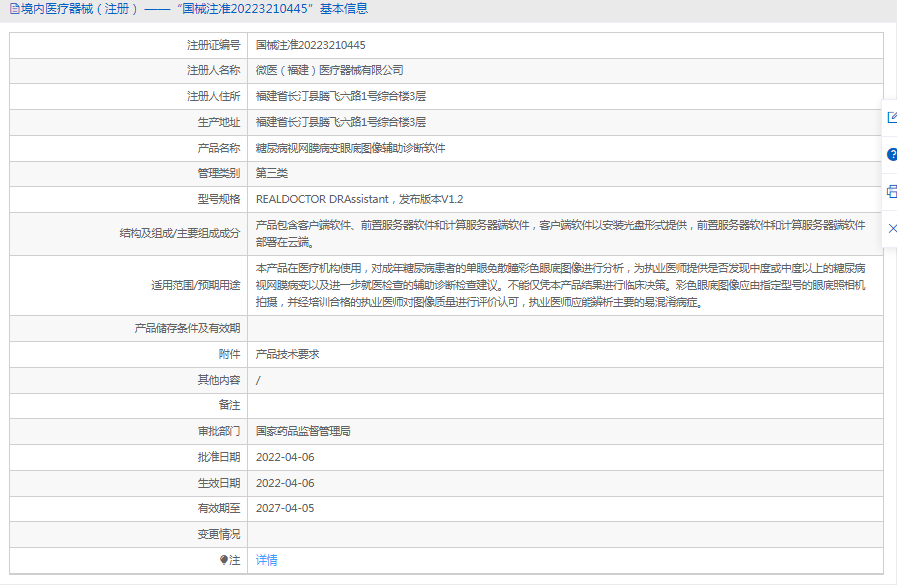Click the edit feedback icon in side toolbar
The image size is (897, 587).
[892, 117]
